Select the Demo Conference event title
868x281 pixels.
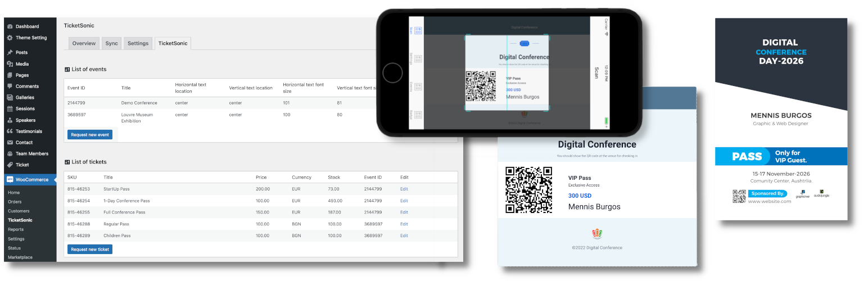(139, 103)
